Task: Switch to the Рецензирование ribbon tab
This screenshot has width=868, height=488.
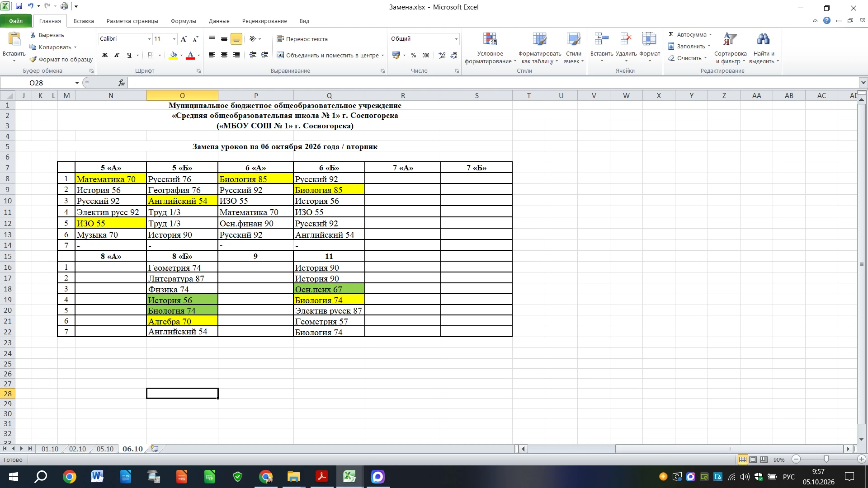Action: pyautogui.click(x=264, y=21)
